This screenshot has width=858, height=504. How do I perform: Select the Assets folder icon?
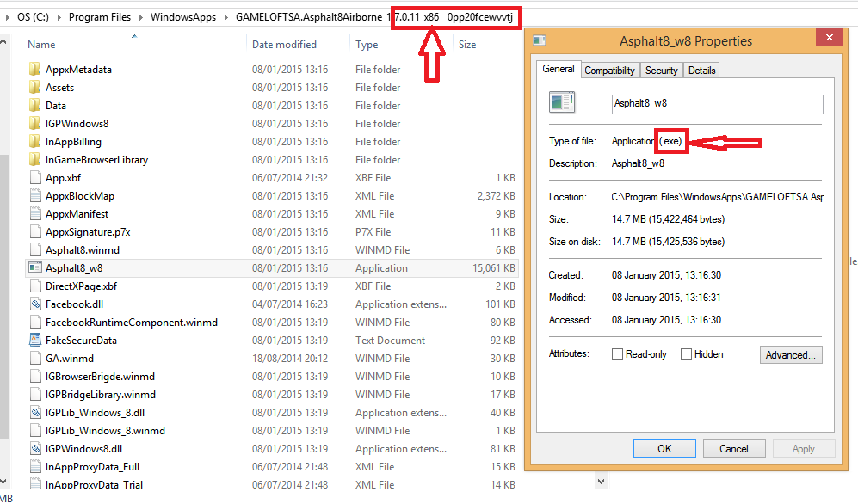[34, 87]
